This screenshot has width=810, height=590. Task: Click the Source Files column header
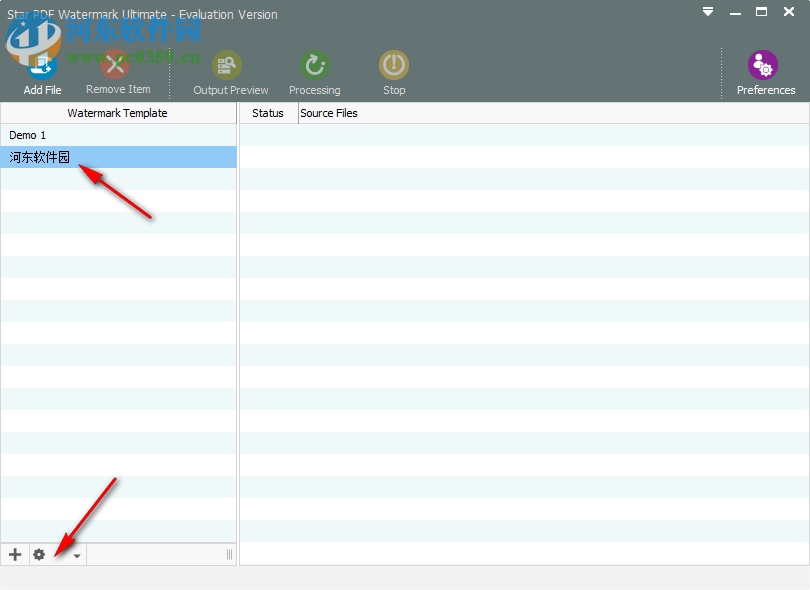[x=554, y=113]
